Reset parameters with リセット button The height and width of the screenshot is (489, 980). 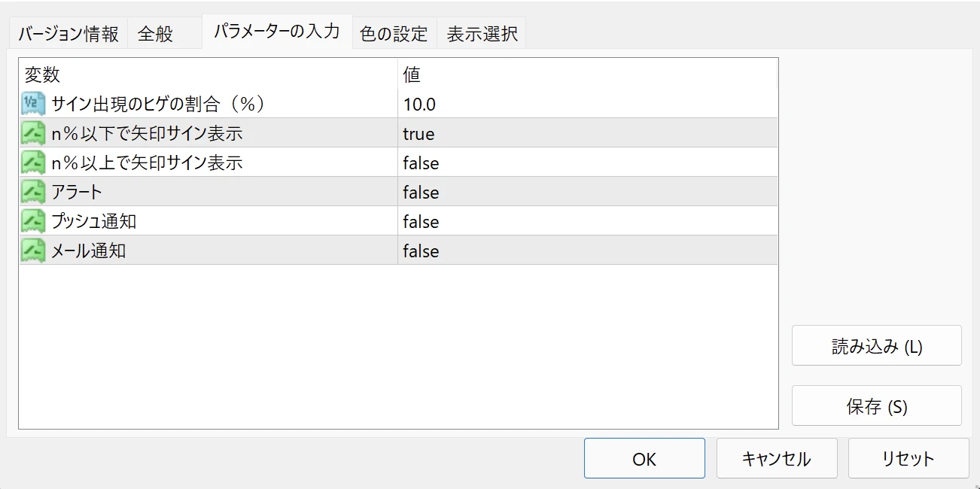pos(908,459)
